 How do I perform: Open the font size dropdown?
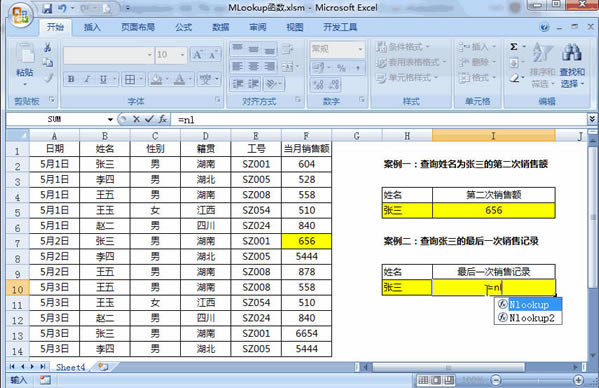[182, 55]
